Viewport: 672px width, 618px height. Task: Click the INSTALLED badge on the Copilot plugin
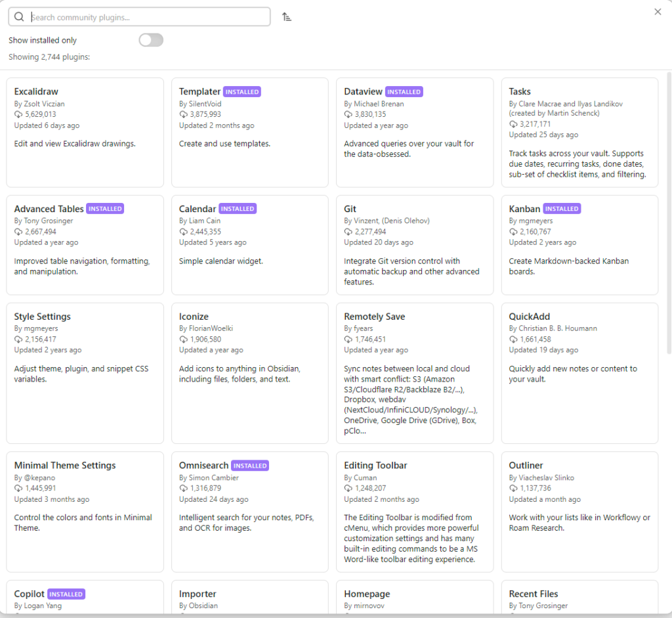click(x=66, y=594)
